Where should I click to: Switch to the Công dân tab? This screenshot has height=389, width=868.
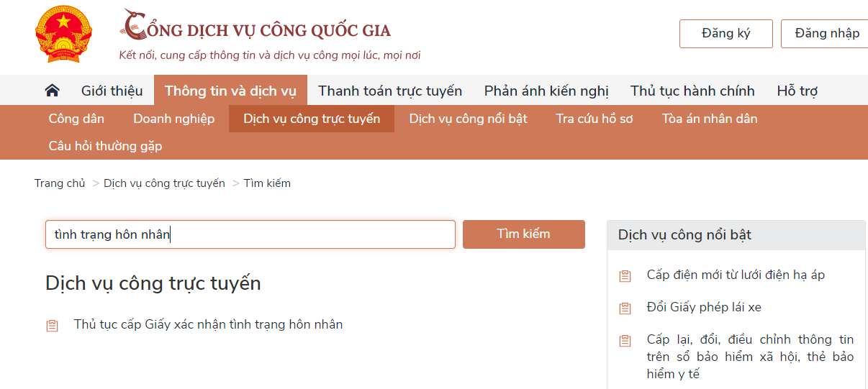tap(76, 119)
